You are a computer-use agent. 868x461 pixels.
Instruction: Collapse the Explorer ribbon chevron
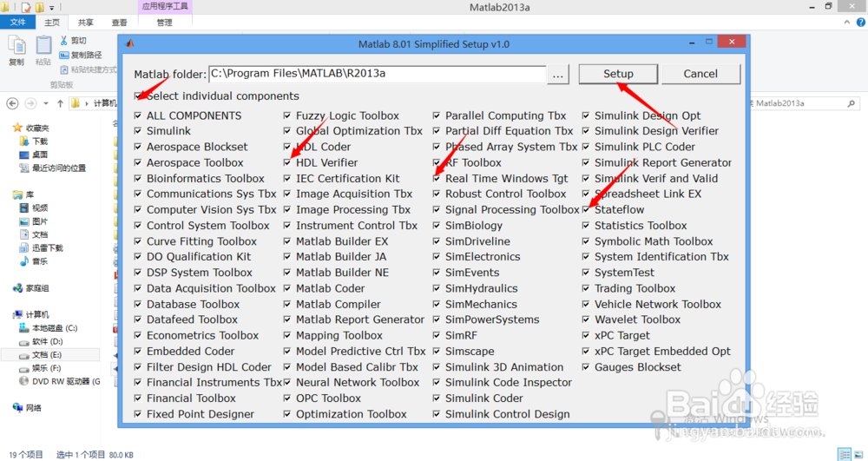847,22
